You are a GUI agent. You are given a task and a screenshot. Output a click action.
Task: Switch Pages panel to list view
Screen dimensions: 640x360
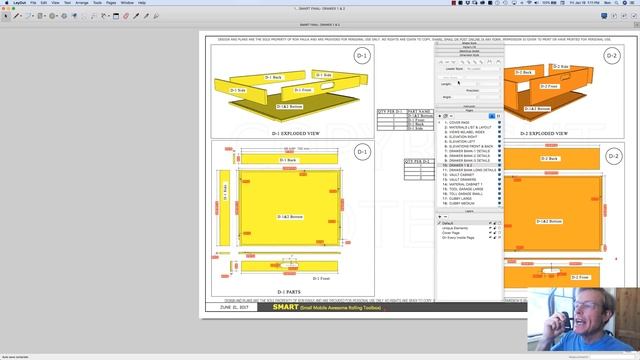coord(492,116)
